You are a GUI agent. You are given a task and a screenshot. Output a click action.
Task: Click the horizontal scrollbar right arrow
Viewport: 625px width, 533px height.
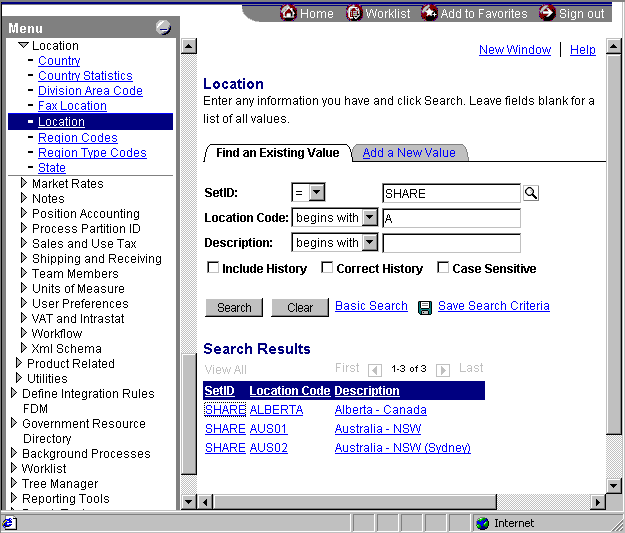[x=597, y=502]
